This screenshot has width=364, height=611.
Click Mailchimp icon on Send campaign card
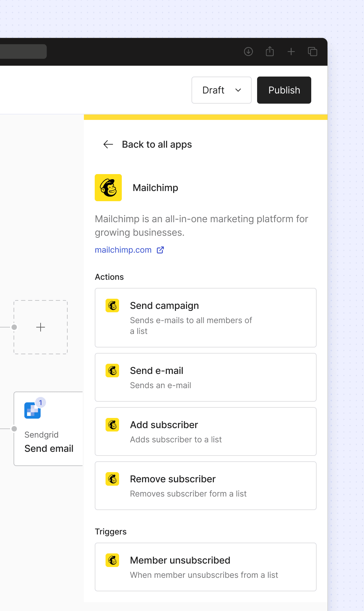(x=112, y=305)
